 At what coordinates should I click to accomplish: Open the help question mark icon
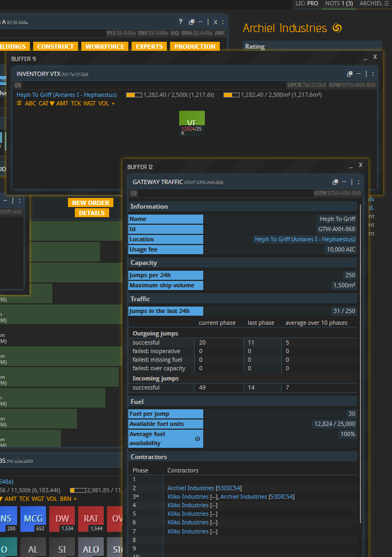[x=180, y=22]
